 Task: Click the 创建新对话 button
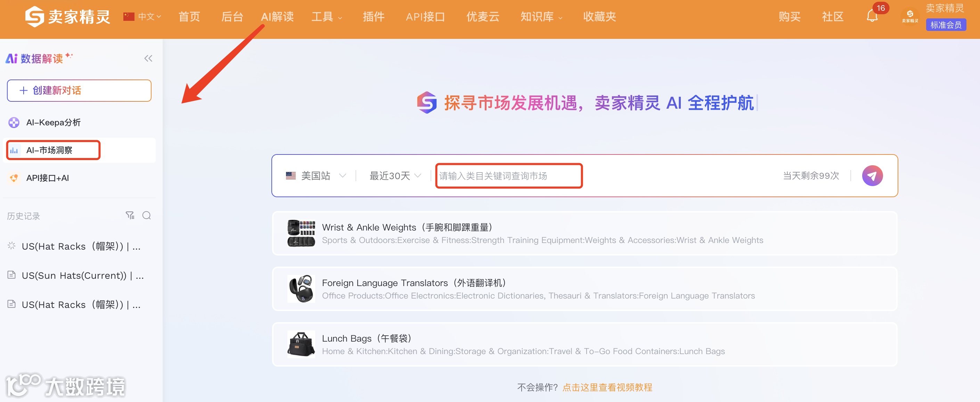tap(79, 90)
